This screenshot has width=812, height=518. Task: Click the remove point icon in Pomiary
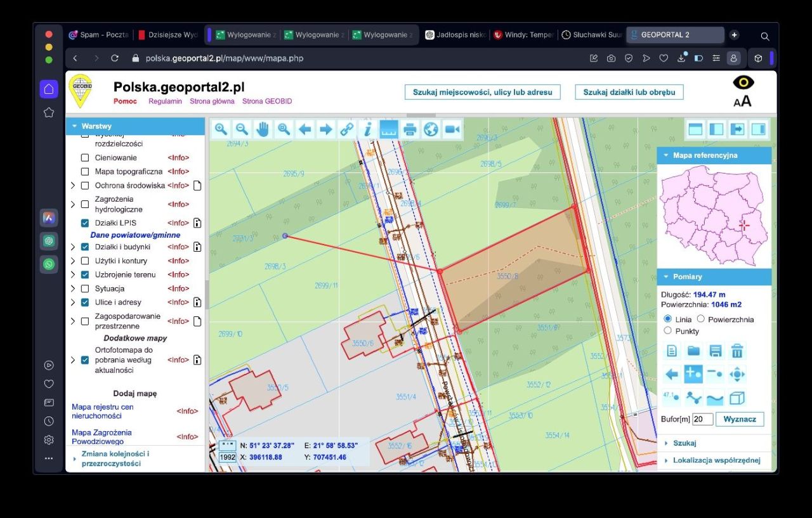click(x=715, y=374)
